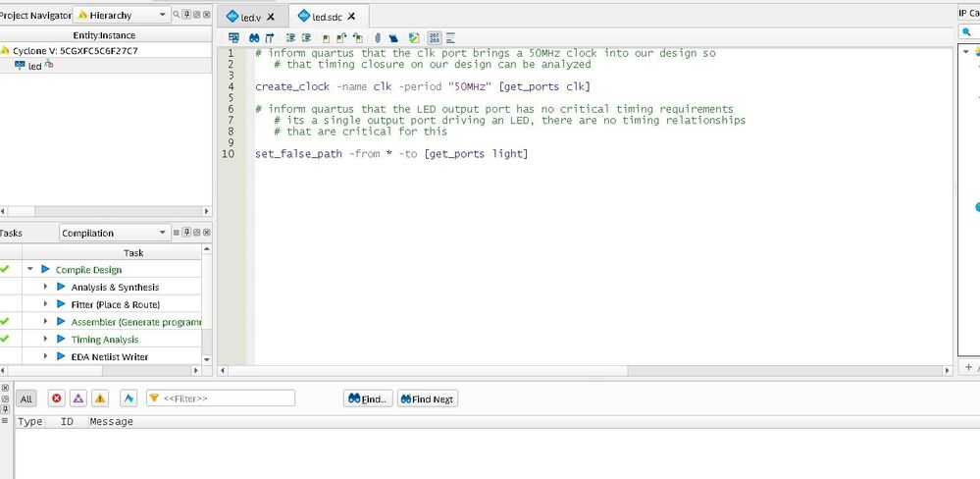
Task: Click the binoculars Find icon in editor toolbar
Action: click(x=253, y=37)
